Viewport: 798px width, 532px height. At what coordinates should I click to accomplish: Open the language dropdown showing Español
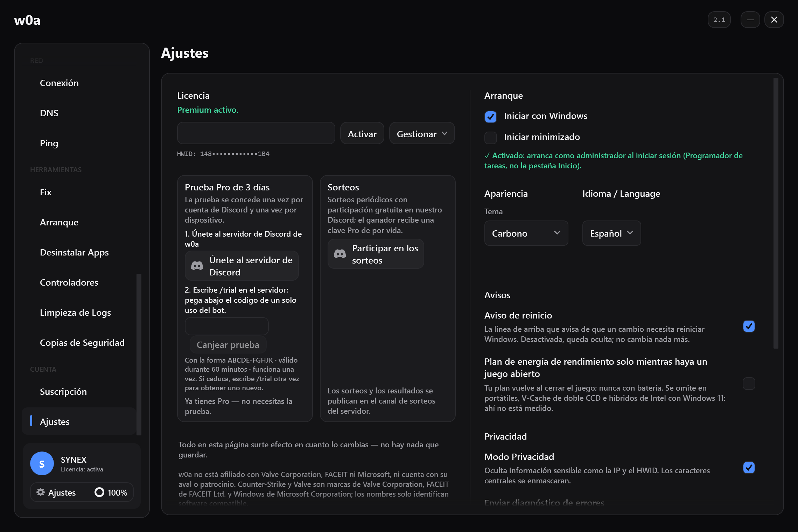pos(611,233)
